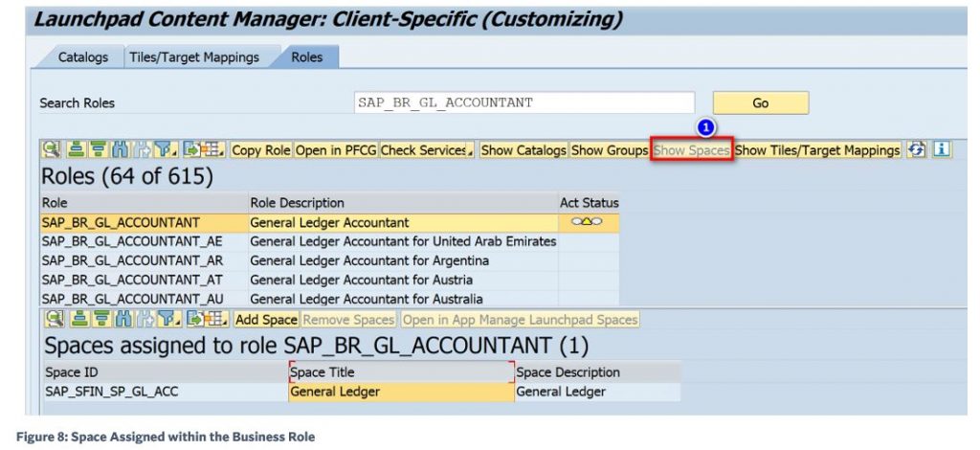
Task: Open the role in PFCG
Action: tap(336, 150)
